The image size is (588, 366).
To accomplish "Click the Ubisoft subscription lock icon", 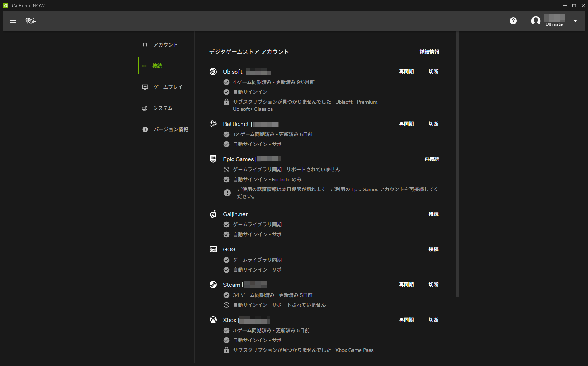I will point(227,102).
